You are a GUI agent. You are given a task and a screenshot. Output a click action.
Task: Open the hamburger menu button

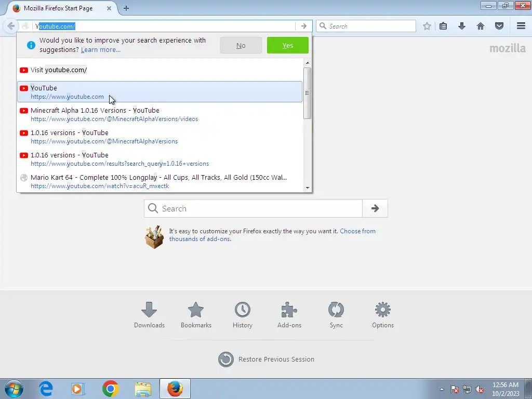point(521,26)
